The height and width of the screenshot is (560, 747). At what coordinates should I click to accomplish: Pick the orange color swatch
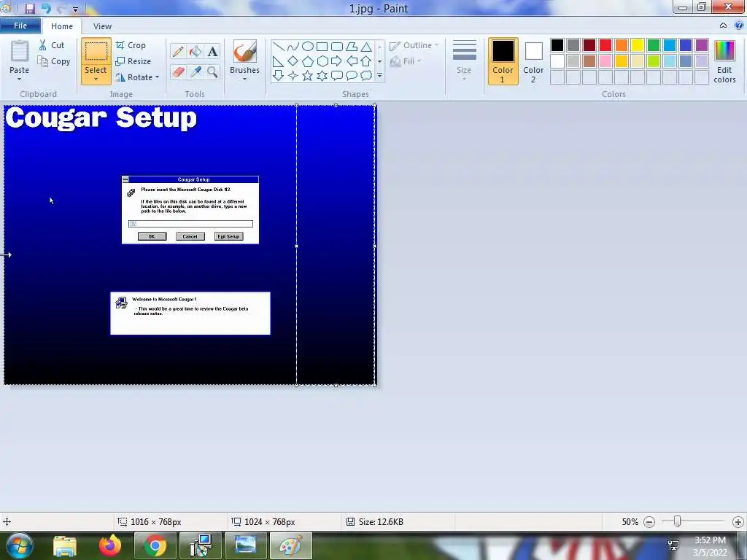click(x=622, y=45)
